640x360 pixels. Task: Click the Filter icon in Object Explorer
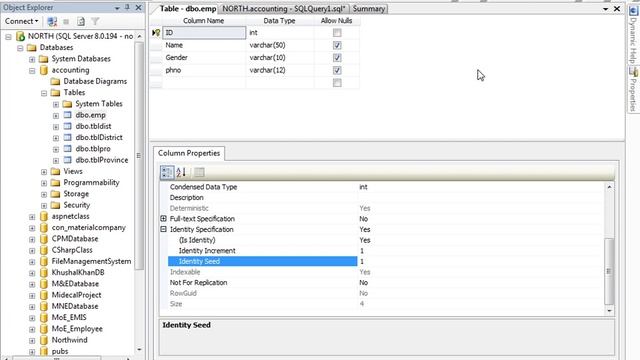(x=95, y=22)
